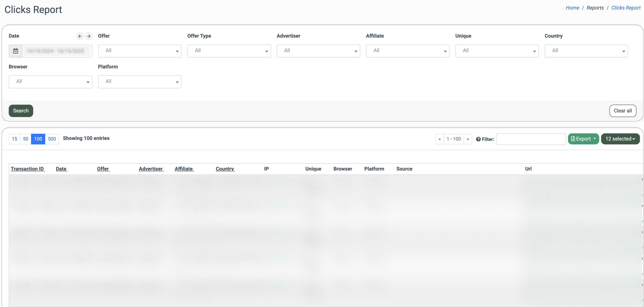
Task: Go to previous date range arrow
Action: pyautogui.click(x=80, y=36)
